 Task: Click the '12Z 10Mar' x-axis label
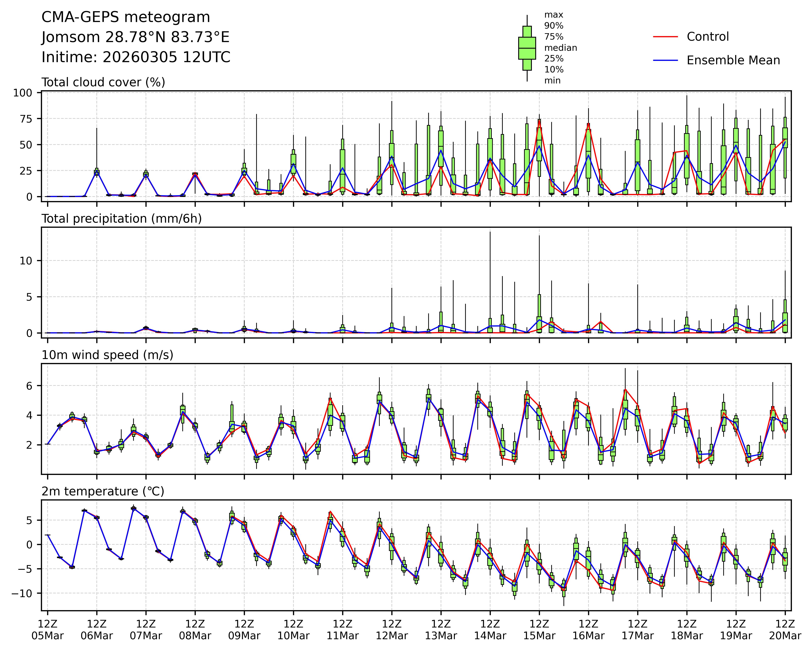coord(293,629)
